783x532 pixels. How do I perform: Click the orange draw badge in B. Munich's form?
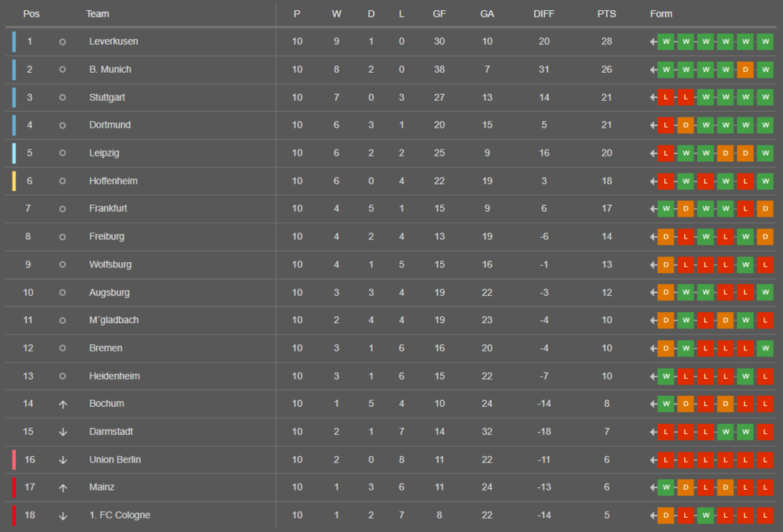745,70
